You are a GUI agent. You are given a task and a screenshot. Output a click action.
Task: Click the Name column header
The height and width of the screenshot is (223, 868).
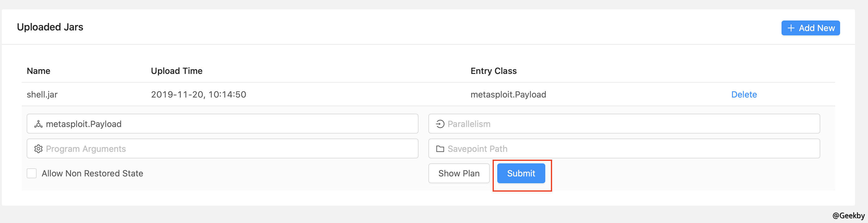coord(38,71)
